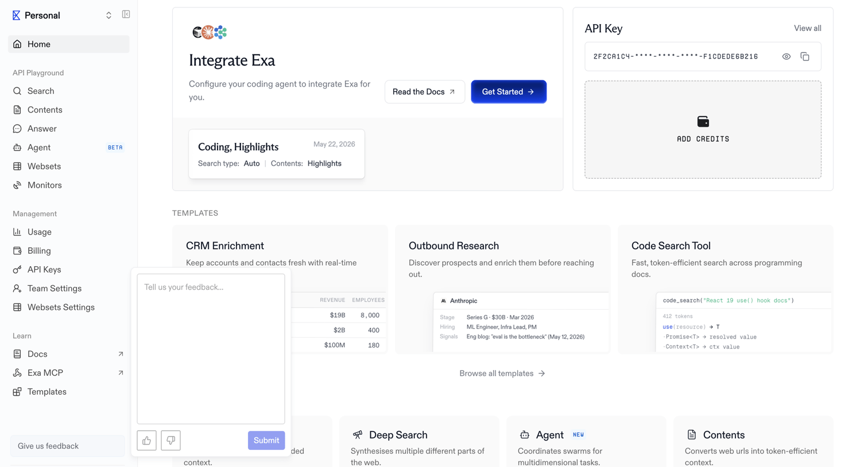
Task: Open the Answer playground
Action: (x=68, y=129)
